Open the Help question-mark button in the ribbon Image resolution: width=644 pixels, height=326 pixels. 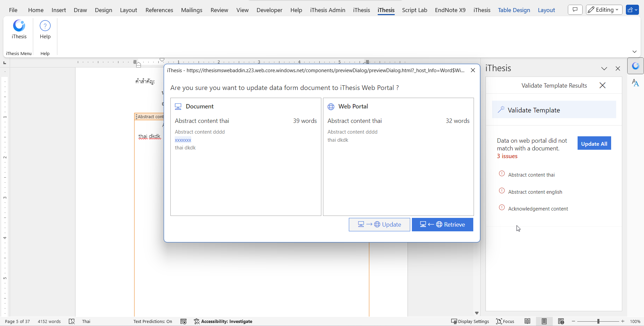(45, 30)
